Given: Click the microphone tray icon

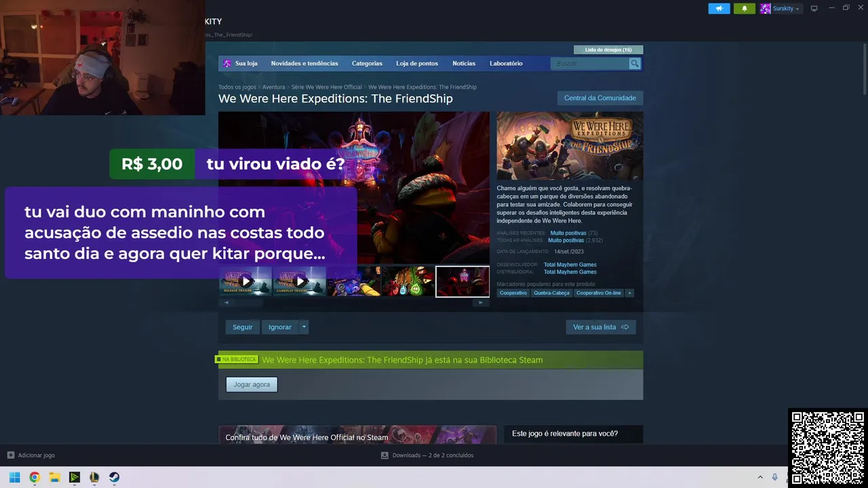Looking at the screenshot, I should pos(774,477).
